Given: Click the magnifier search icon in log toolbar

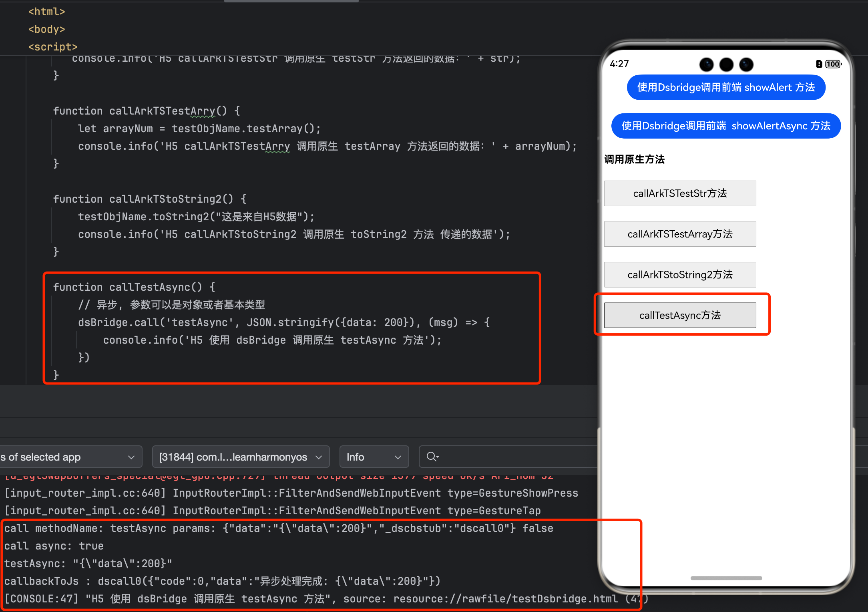Looking at the screenshot, I should (432, 457).
